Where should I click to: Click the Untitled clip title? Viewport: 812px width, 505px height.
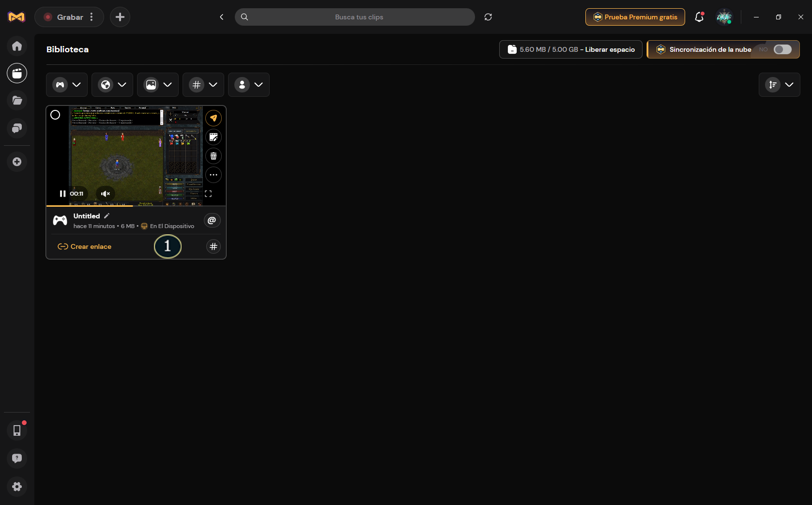pos(87,216)
